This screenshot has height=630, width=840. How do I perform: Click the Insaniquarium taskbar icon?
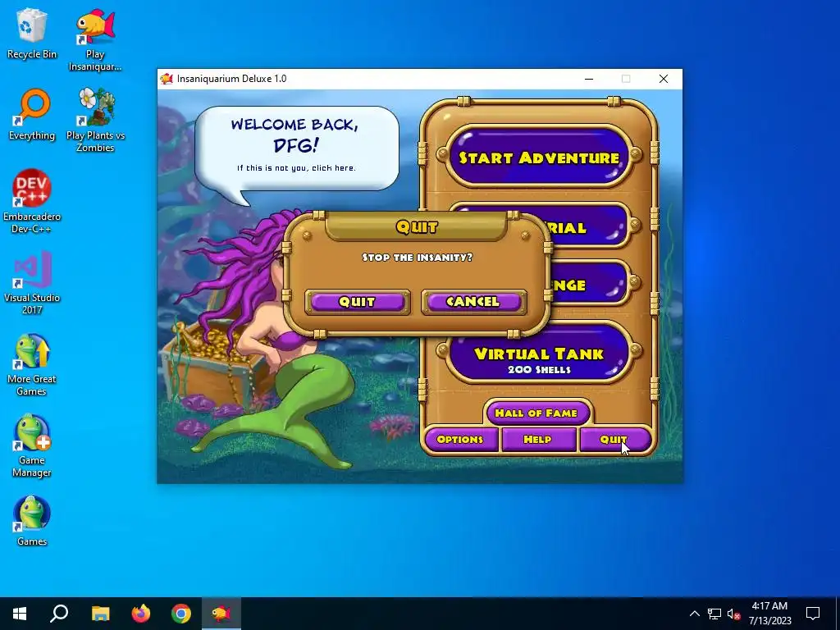[x=221, y=614]
